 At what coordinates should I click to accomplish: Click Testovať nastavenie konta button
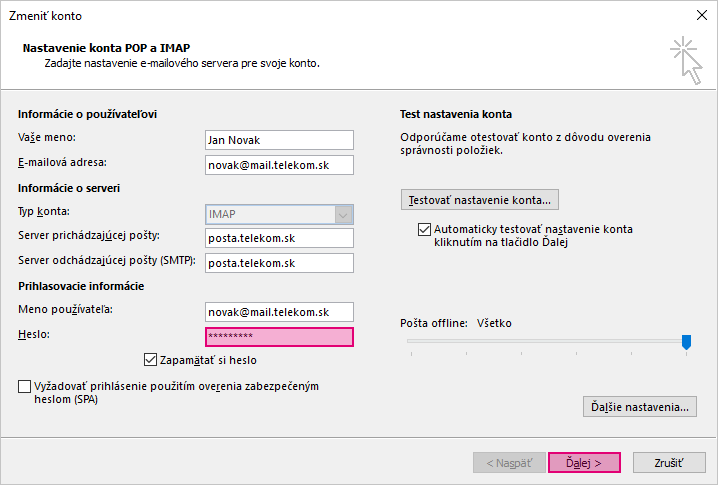click(x=479, y=200)
